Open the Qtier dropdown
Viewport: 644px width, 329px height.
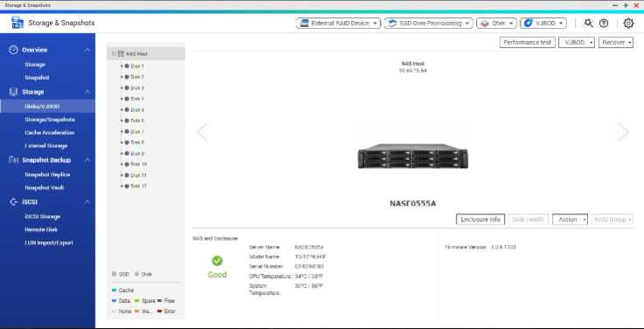click(496, 24)
